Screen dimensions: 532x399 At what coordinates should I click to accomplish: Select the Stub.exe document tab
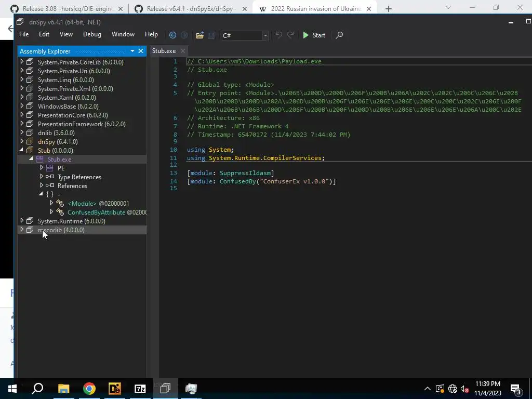(164, 51)
